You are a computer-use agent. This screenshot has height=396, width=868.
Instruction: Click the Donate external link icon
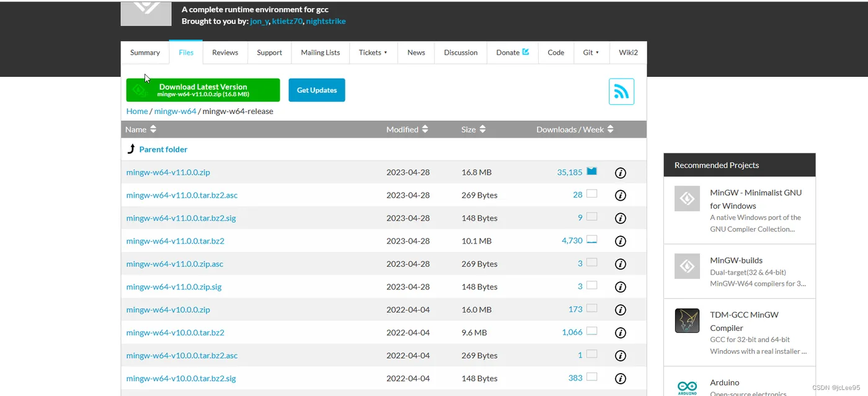click(x=526, y=52)
